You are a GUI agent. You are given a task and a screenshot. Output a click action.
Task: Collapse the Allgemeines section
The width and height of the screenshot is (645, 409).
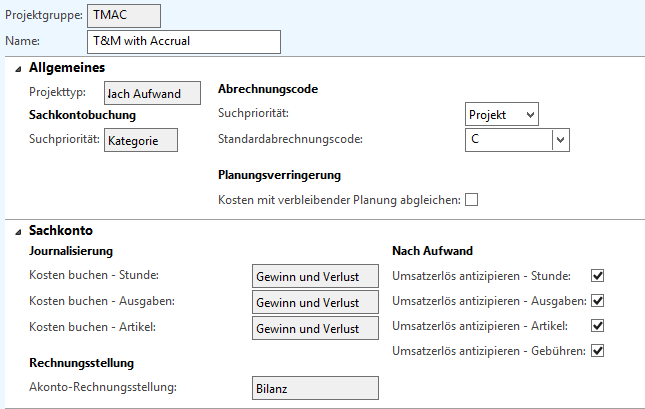pyautogui.click(x=16, y=68)
